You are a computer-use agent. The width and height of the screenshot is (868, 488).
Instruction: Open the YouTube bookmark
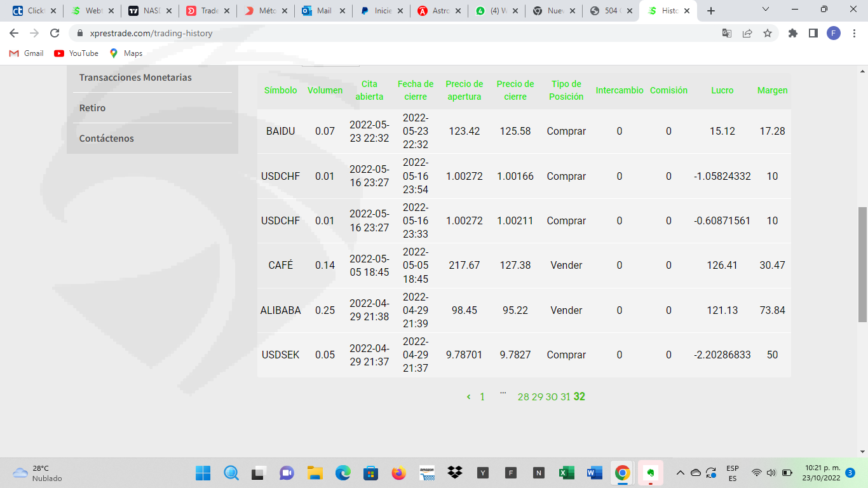click(76, 53)
